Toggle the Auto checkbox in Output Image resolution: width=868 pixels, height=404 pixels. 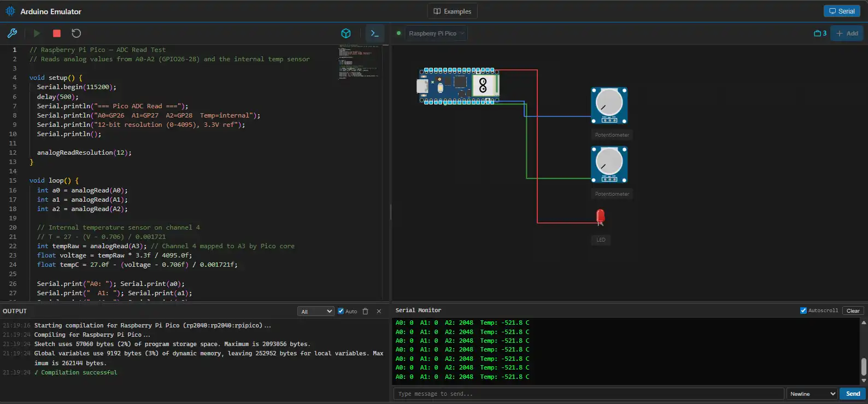click(x=341, y=311)
